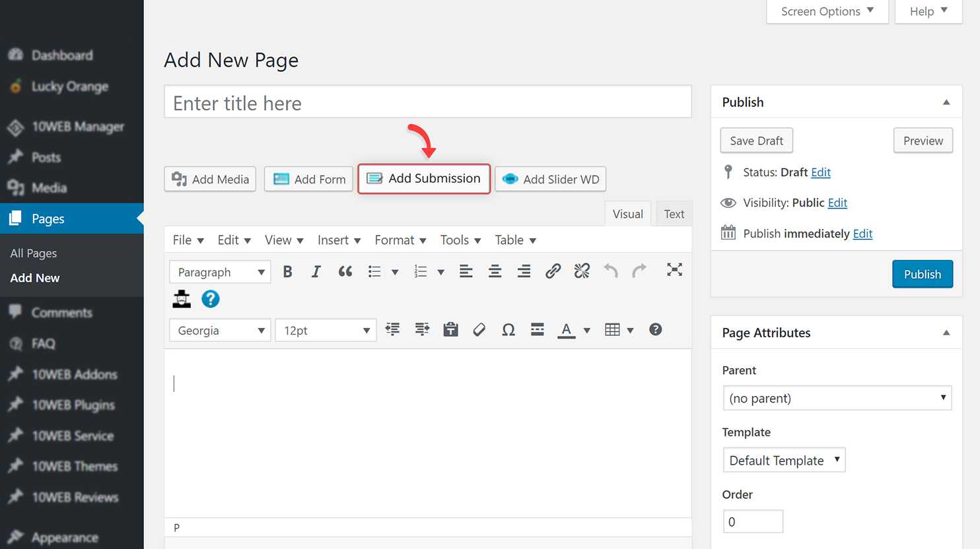Screen dimensions: 980x549
Task: Click the blue help question mark icon
Action: (210, 299)
